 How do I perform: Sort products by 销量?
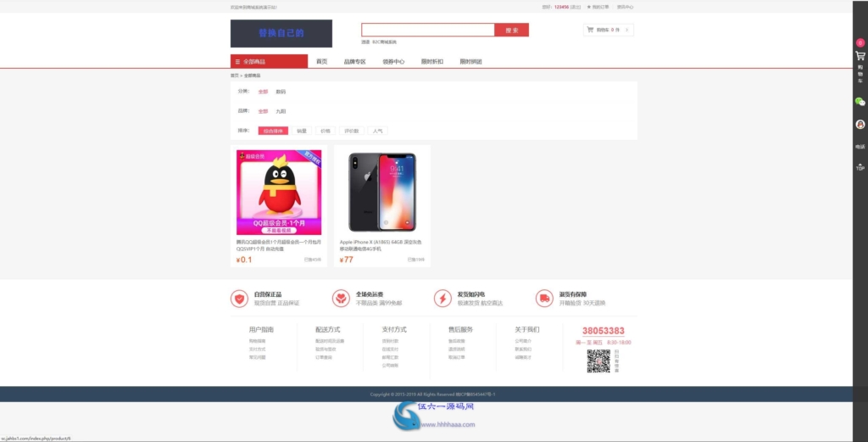tap(301, 131)
